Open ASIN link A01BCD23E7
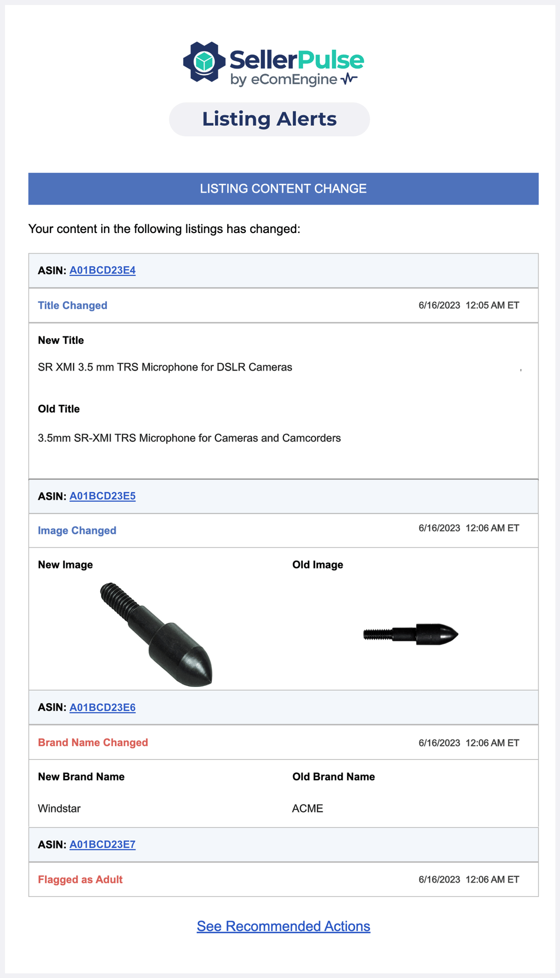The image size is (560, 978). [103, 844]
